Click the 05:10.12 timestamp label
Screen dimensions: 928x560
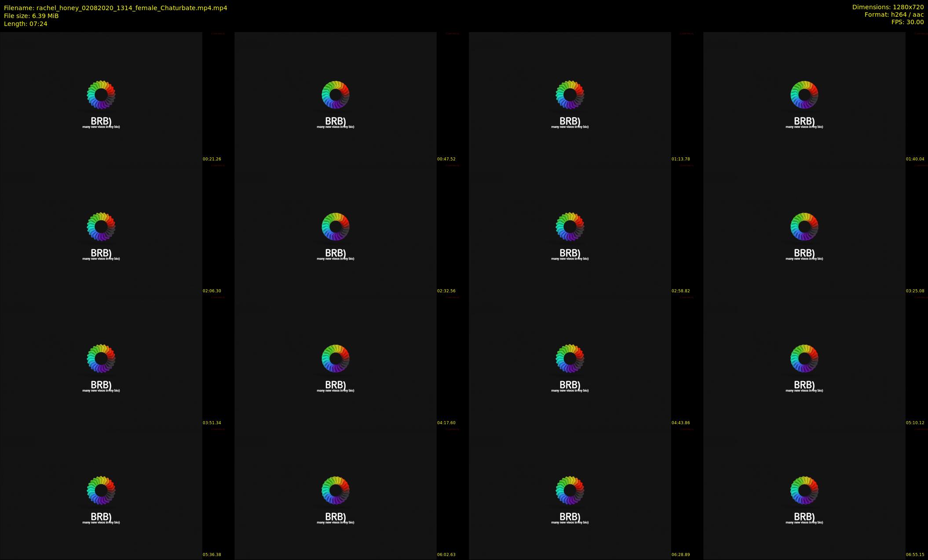915,423
